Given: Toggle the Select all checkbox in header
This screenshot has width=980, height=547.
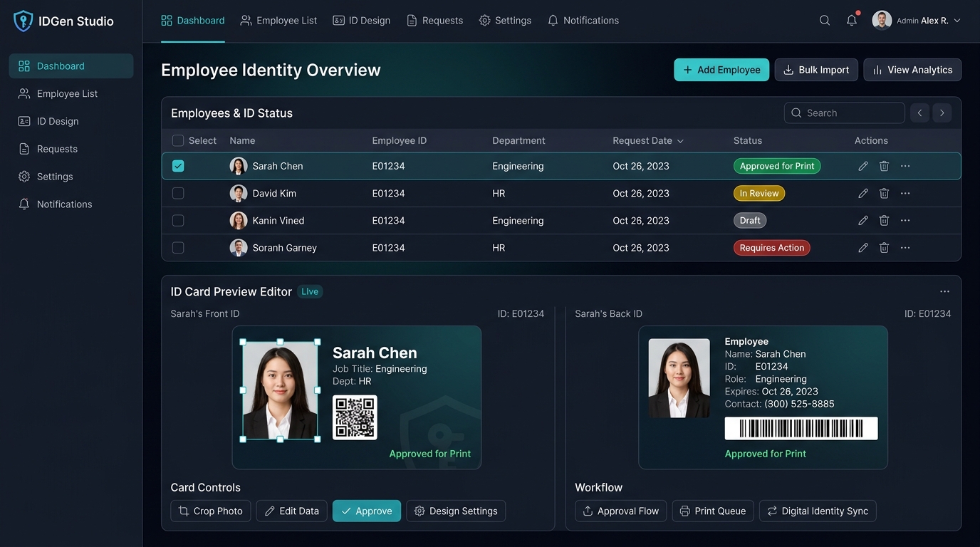Looking at the screenshot, I should pyautogui.click(x=178, y=140).
